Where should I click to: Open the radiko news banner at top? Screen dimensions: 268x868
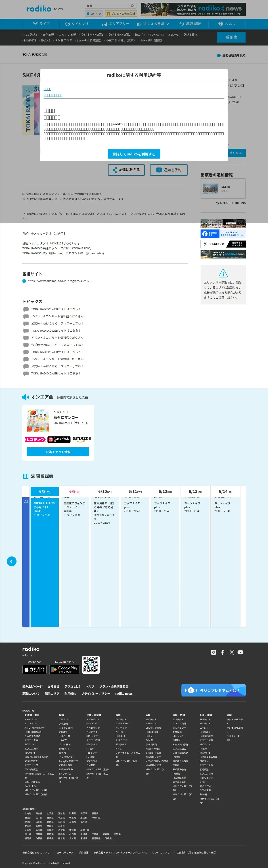click(x=193, y=9)
